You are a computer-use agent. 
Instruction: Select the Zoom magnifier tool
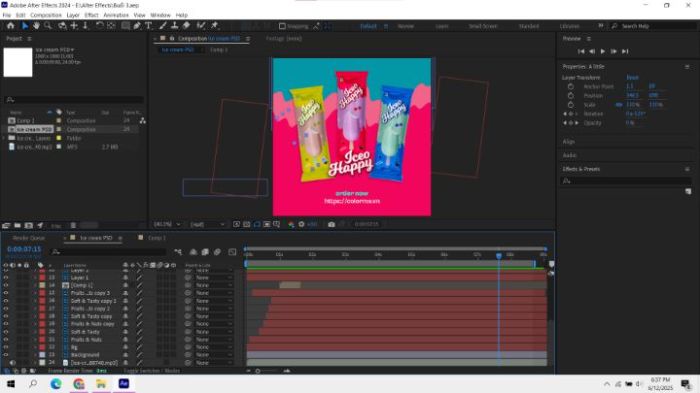click(x=47, y=26)
